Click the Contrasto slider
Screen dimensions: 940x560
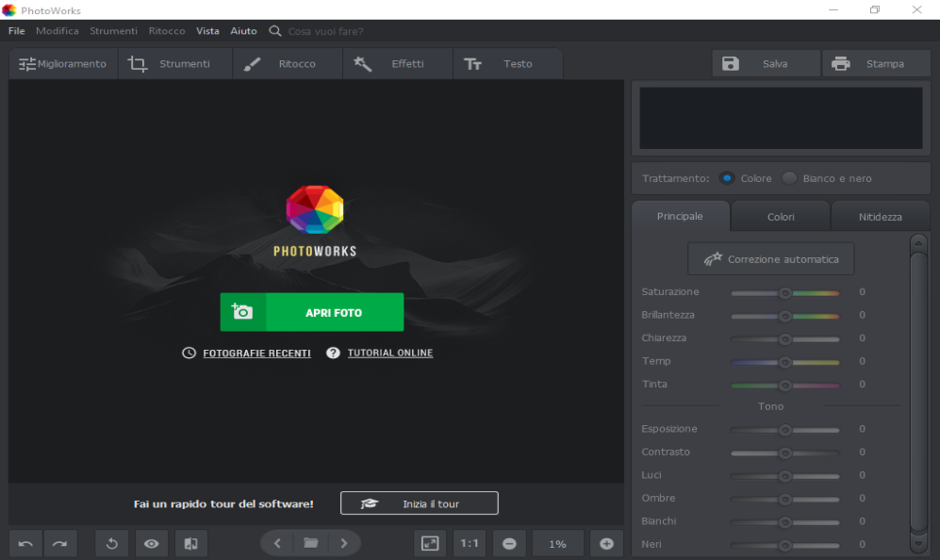784,453
